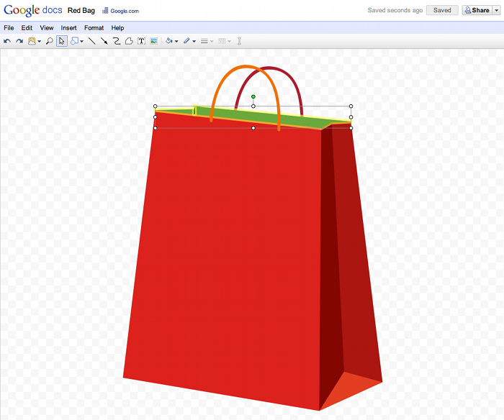The image size is (504, 420).
Task: Click the Google.com domain link
Action: [125, 11]
